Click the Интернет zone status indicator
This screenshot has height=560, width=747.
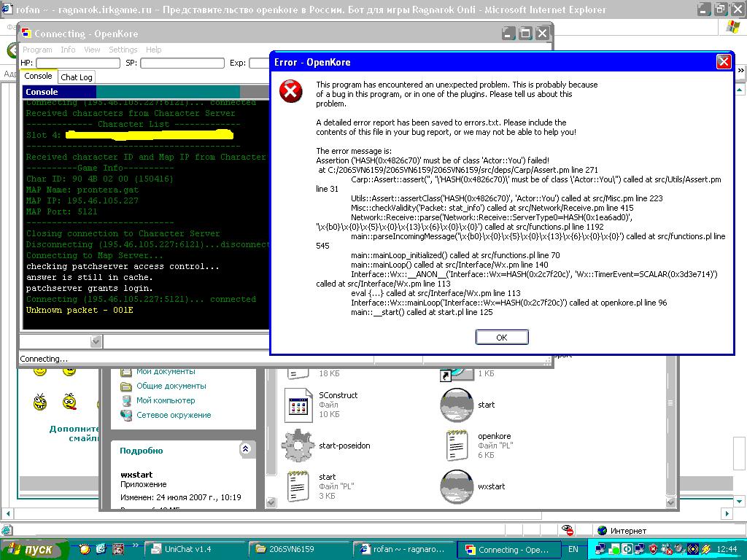click(x=623, y=531)
